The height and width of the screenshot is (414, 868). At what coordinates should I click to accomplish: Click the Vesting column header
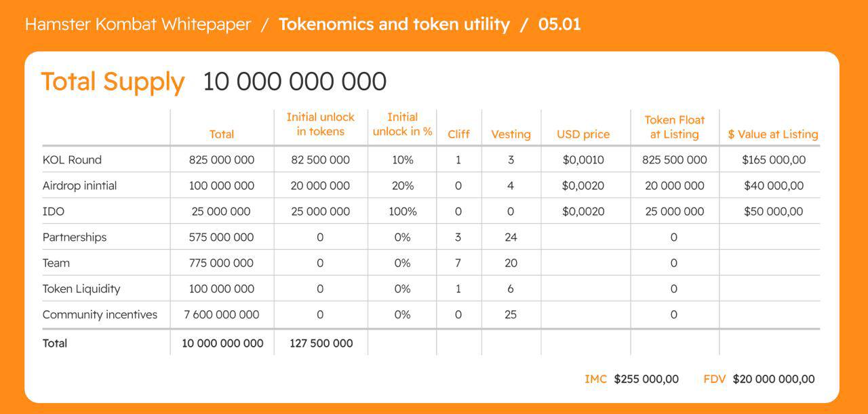click(x=511, y=134)
